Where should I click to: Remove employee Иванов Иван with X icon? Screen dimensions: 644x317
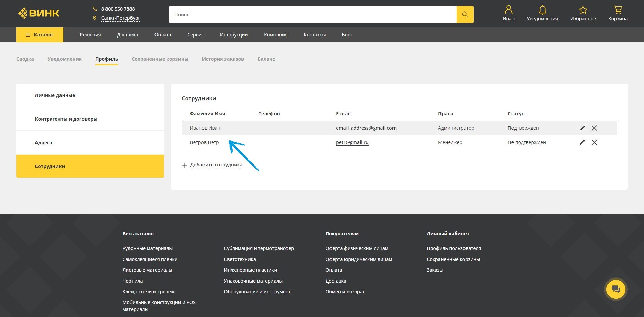click(594, 128)
